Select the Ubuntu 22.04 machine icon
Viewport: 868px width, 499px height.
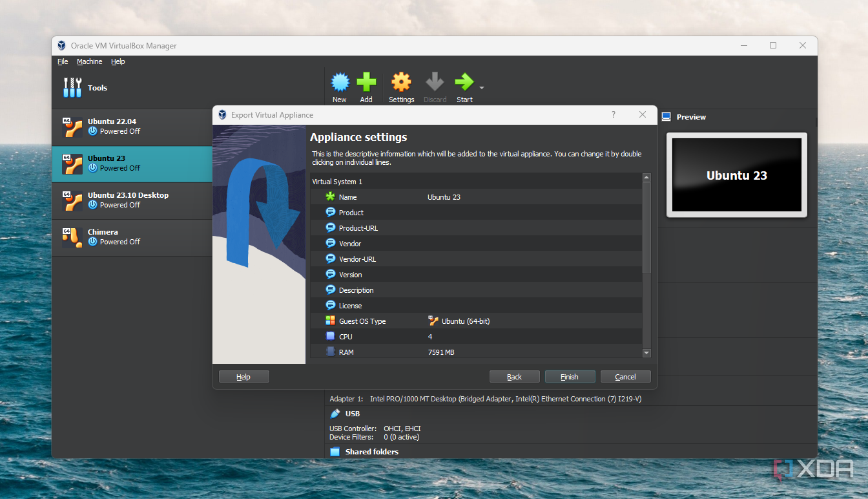(x=72, y=127)
